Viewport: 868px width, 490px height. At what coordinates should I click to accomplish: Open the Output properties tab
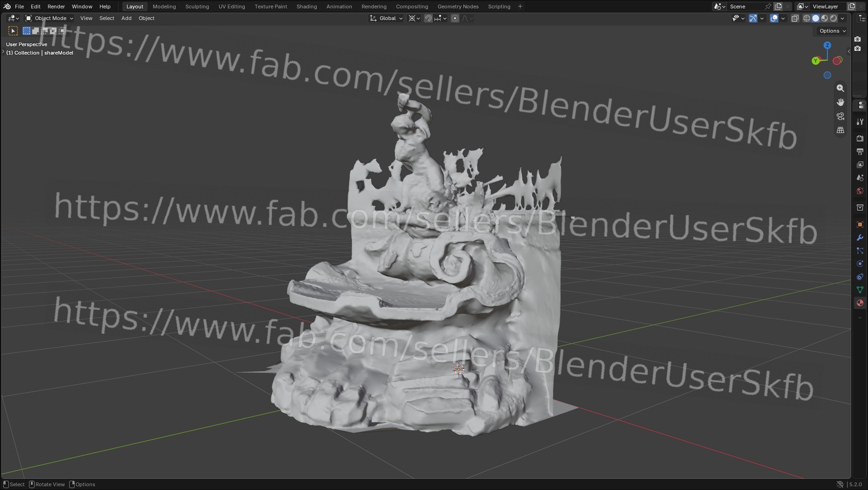click(860, 151)
